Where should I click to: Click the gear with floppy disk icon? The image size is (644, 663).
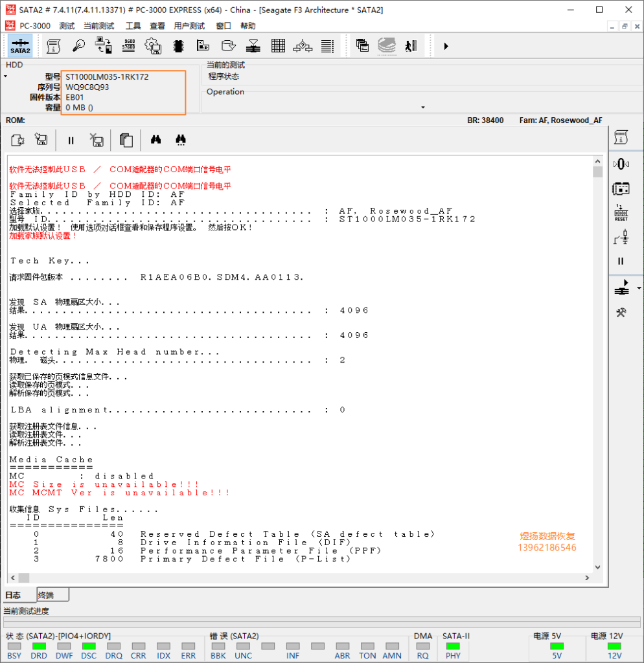pos(153,46)
